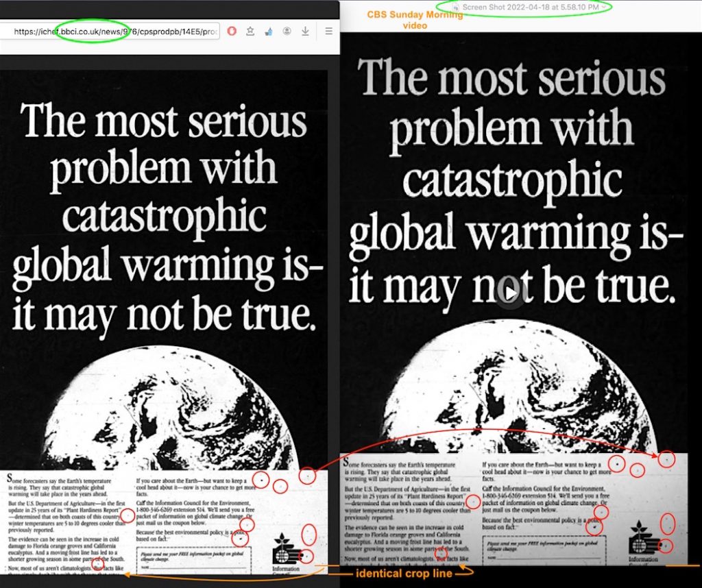
Task: Play the CBS Sunday Morning video
Action: click(510, 293)
